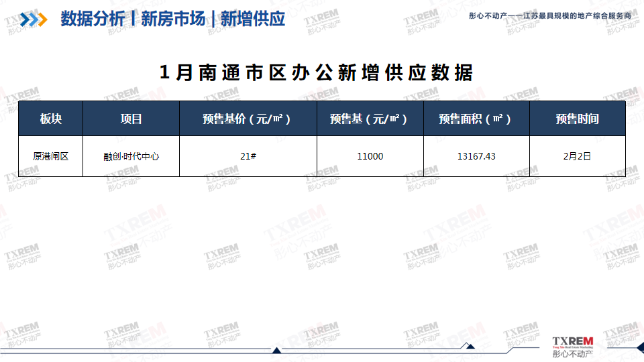Screen dimensions: 644x362
Task: Click the 板块 column header
Action: click(50, 119)
